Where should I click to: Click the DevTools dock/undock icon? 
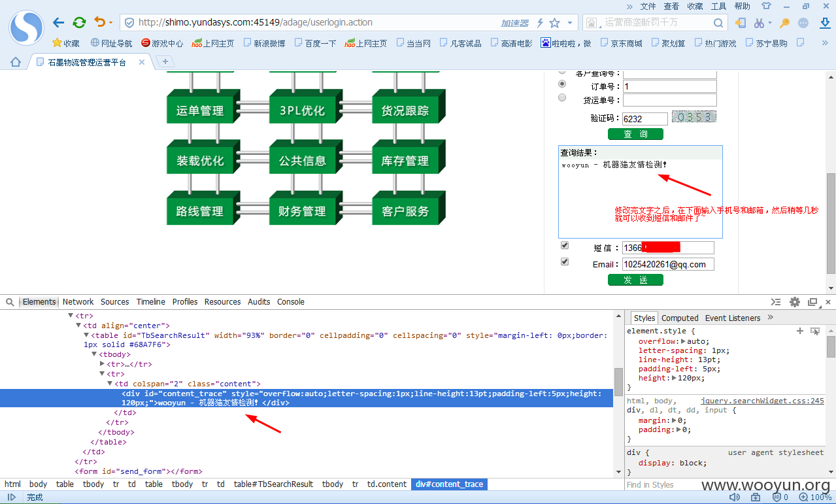click(x=812, y=302)
